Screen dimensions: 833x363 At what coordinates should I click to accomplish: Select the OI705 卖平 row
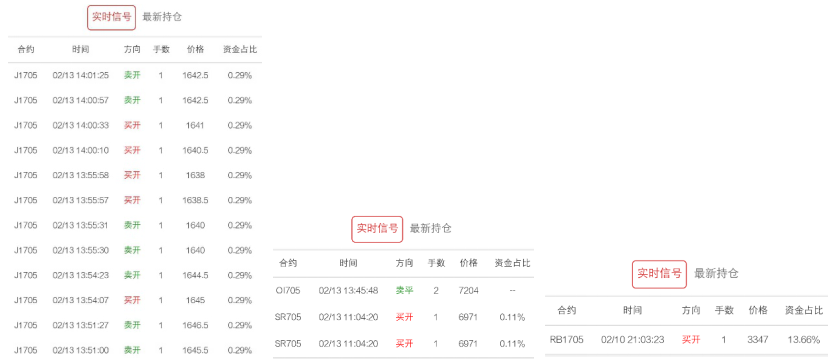coord(403,291)
